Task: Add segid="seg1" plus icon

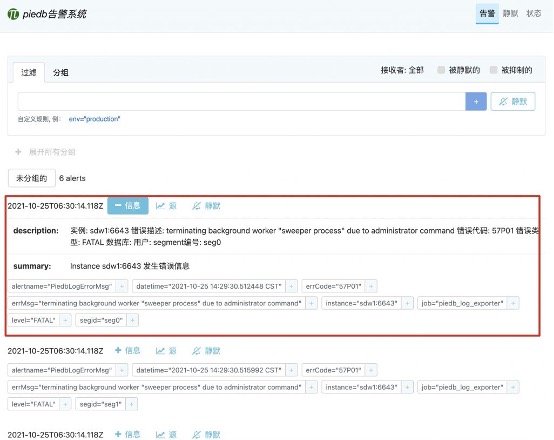Action: tap(131, 404)
